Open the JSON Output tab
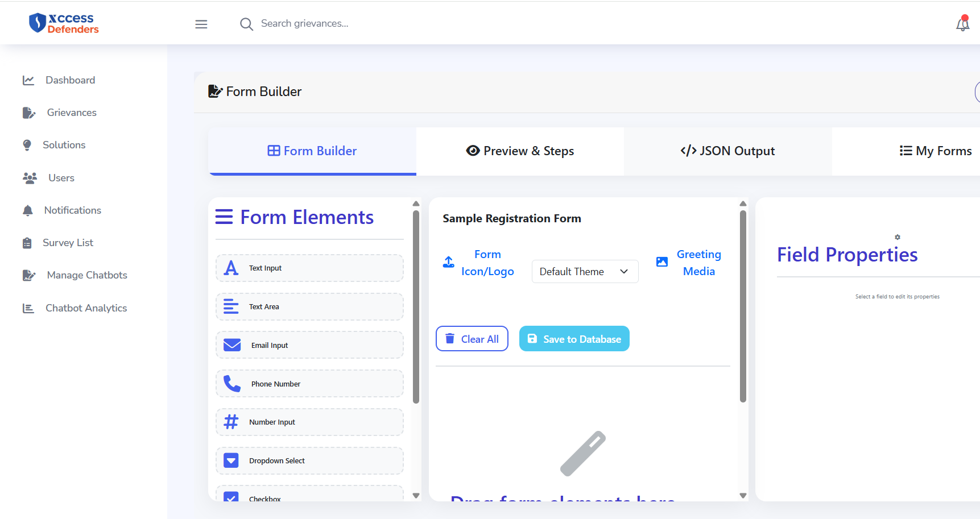The width and height of the screenshot is (980, 519). [x=727, y=151]
